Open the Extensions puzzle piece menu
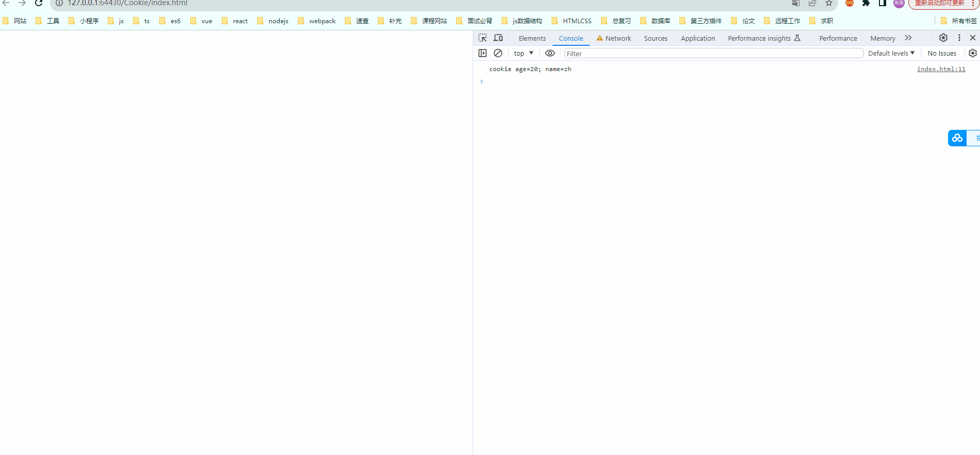This screenshot has height=455, width=980. (x=866, y=3)
